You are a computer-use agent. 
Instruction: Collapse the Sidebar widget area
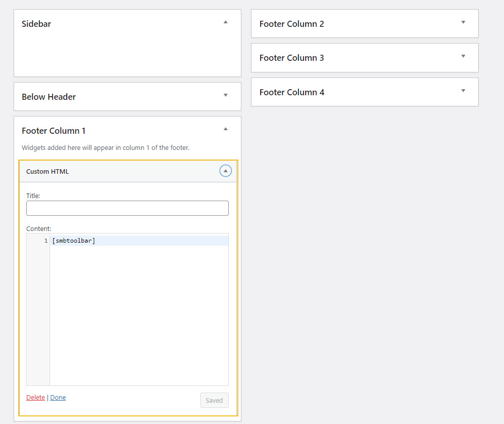[225, 22]
